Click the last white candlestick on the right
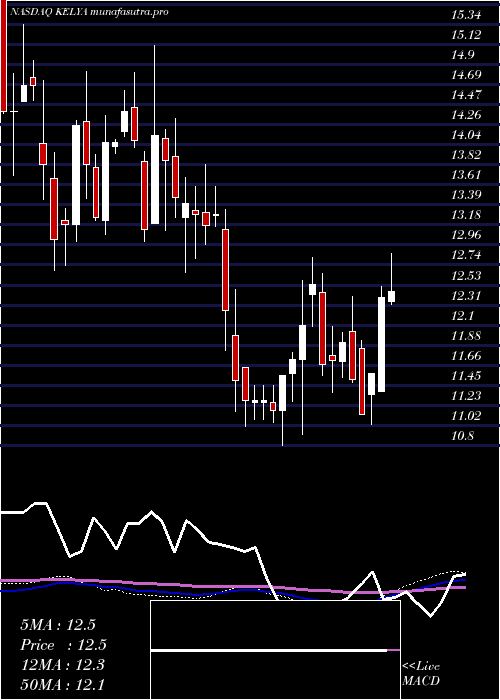The width and height of the screenshot is (500, 700). coord(392,296)
